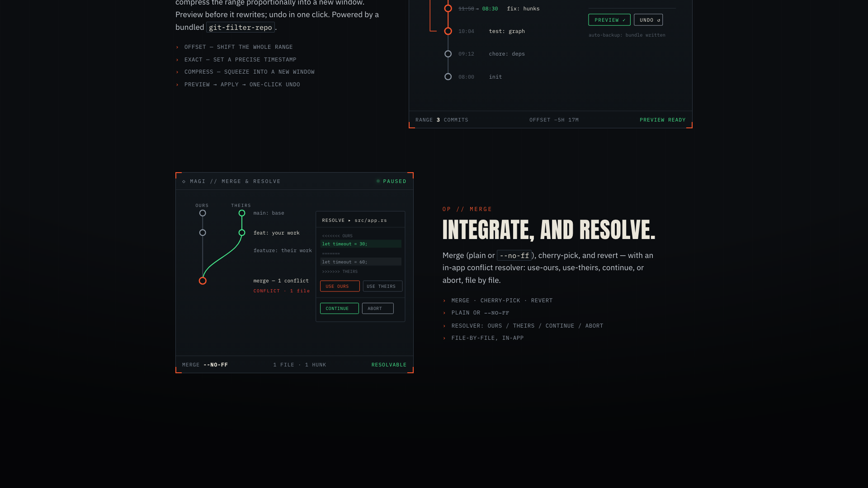
Task: Click 'MERGE · CHERRY-PICK · REVERT' item
Action: click(x=502, y=300)
